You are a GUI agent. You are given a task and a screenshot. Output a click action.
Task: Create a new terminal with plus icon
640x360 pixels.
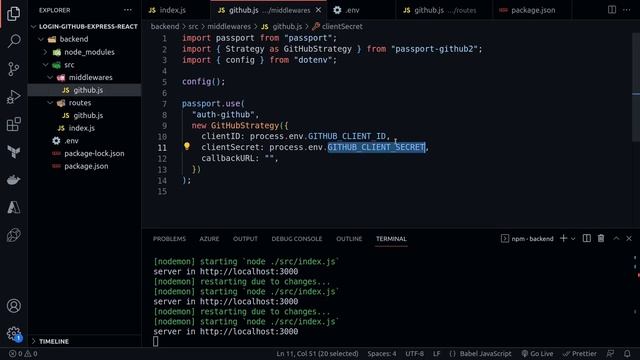(x=563, y=238)
